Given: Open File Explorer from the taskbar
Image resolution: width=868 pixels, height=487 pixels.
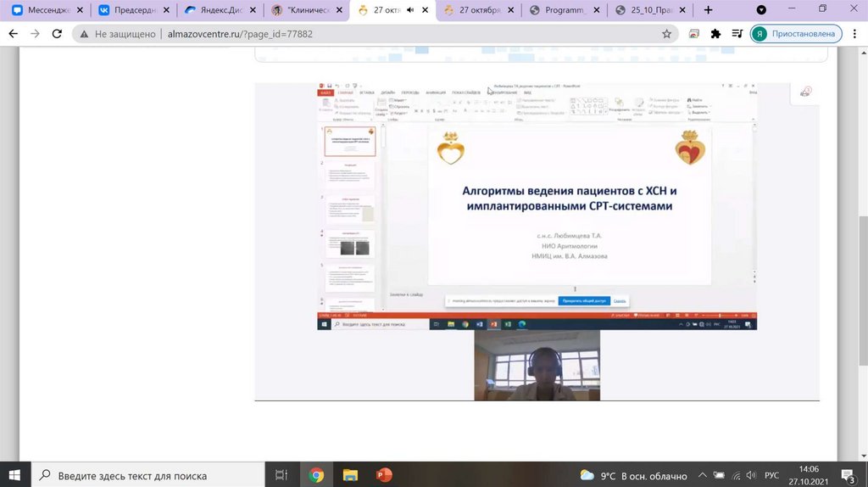Looking at the screenshot, I should [x=349, y=476].
